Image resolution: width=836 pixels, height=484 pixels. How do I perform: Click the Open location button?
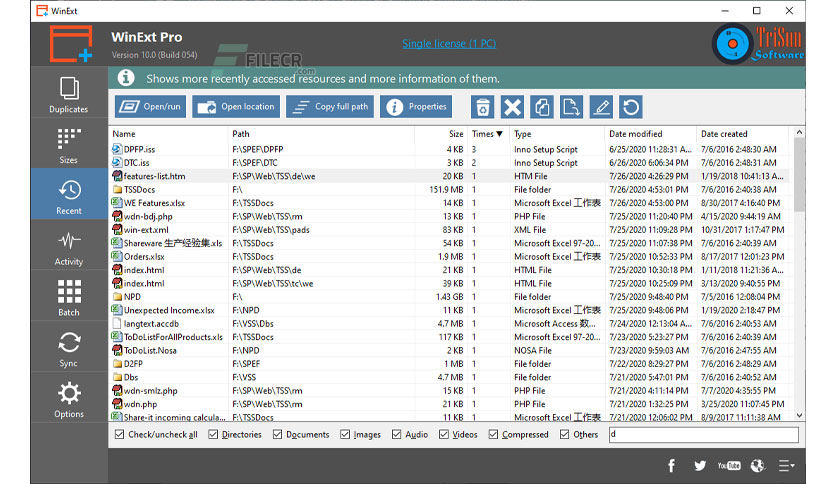236,107
